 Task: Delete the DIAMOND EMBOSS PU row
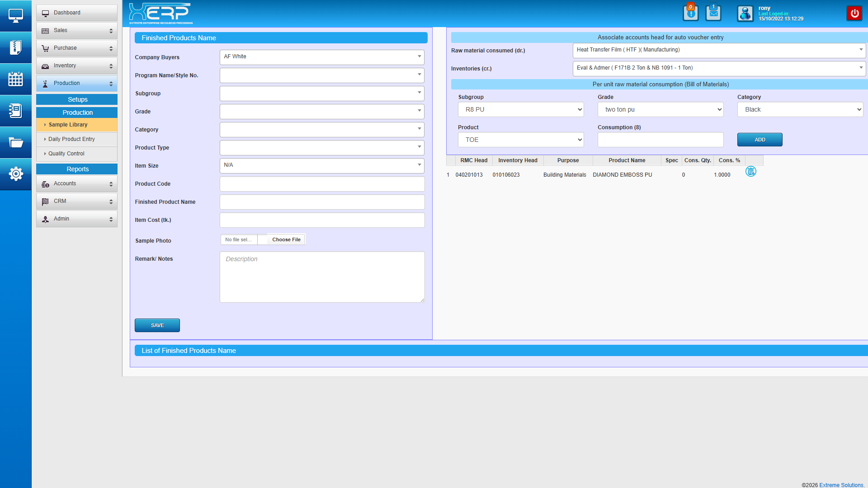point(750,172)
